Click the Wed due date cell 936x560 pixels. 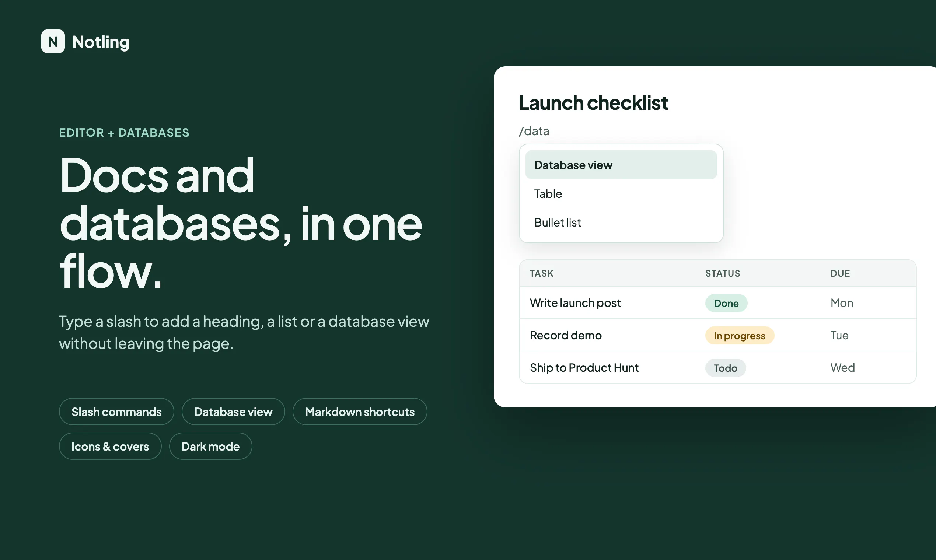coord(842,368)
